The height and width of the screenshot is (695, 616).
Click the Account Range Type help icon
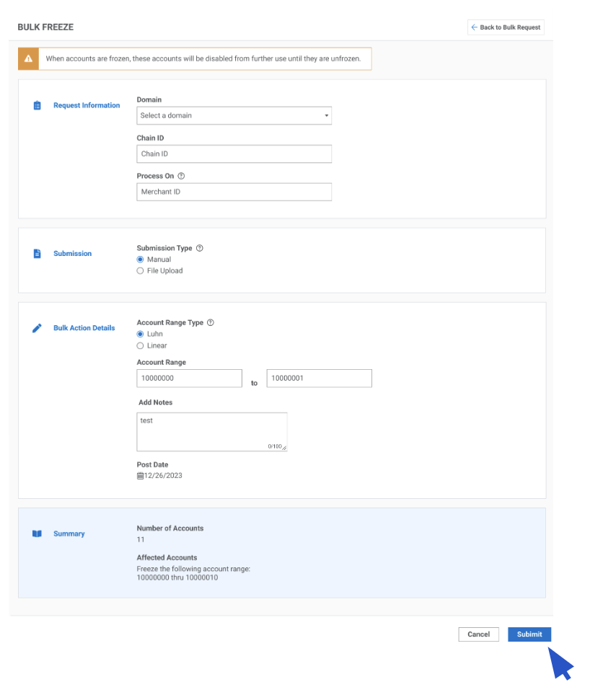(211, 323)
